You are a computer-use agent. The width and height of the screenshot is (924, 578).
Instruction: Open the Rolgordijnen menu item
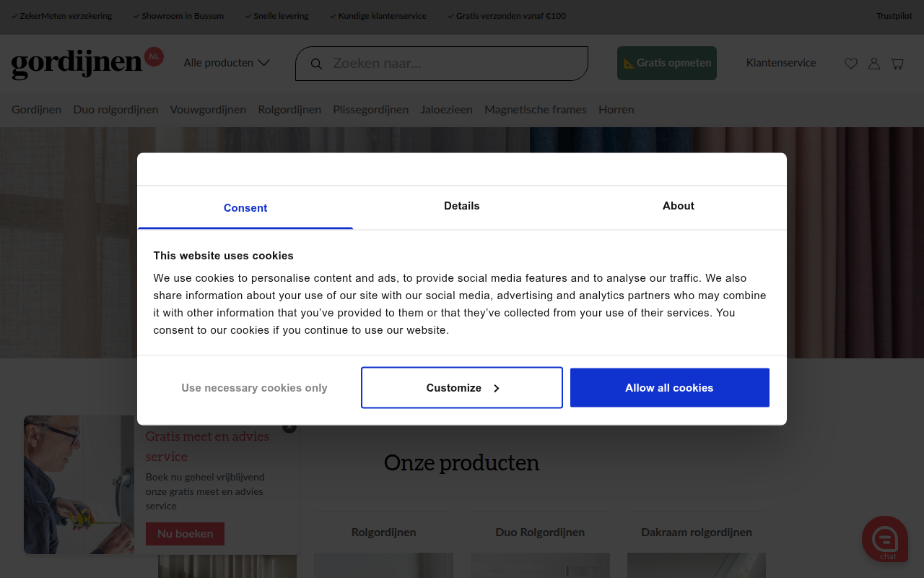289,110
